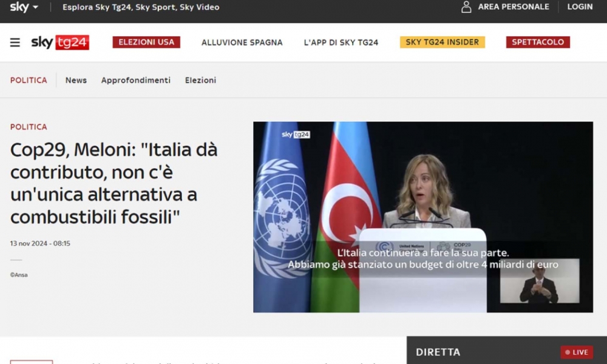This screenshot has height=364, width=607.
Task: Open the Diretta live panel
Action: (x=438, y=352)
